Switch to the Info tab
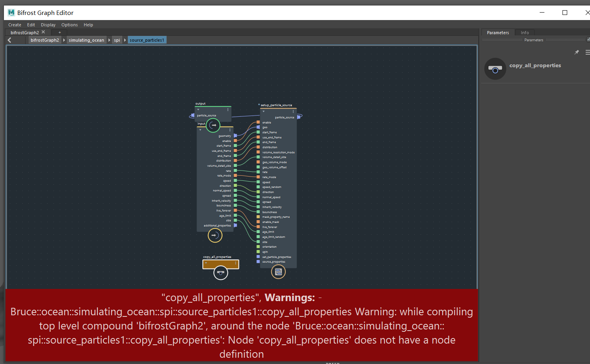 point(524,32)
